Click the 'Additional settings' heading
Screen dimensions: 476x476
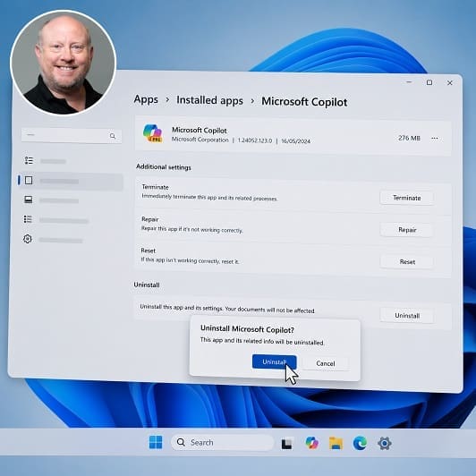[164, 167]
